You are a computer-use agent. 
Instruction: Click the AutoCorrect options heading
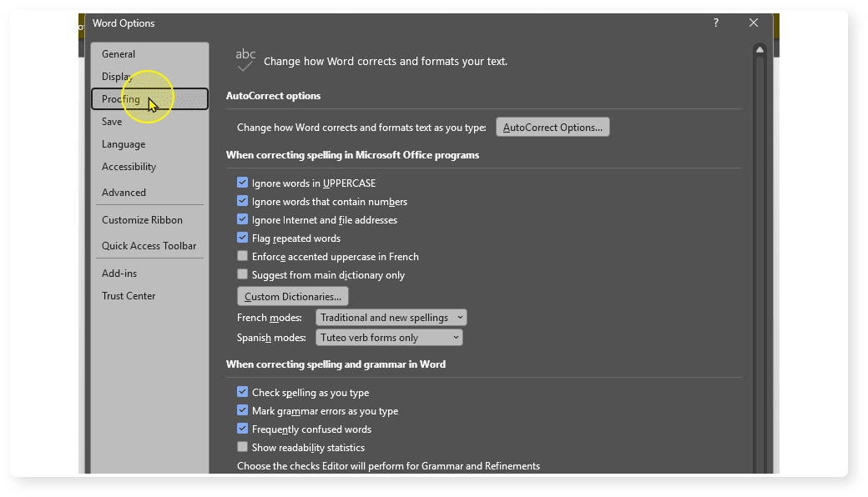pyautogui.click(x=273, y=96)
